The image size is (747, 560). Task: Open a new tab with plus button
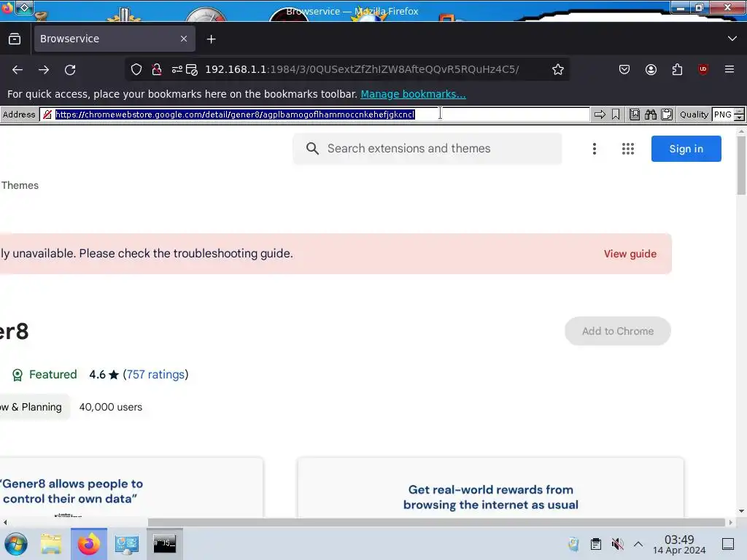(211, 39)
